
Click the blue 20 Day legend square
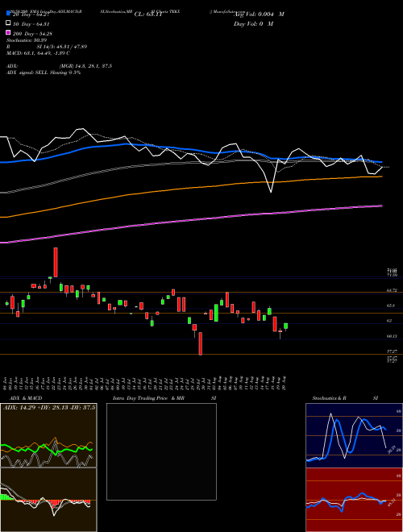click(8, 13)
